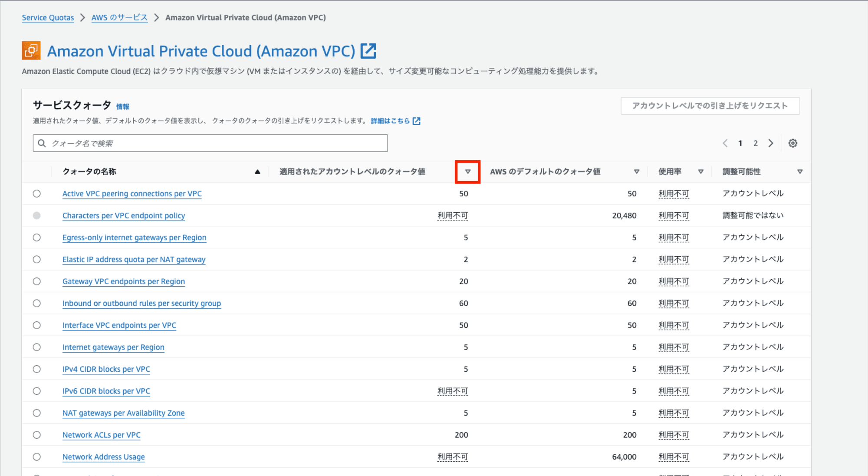Select Active VPC peering connections per VPC radio
The width and height of the screenshot is (868, 476).
pyautogui.click(x=37, y=194)
